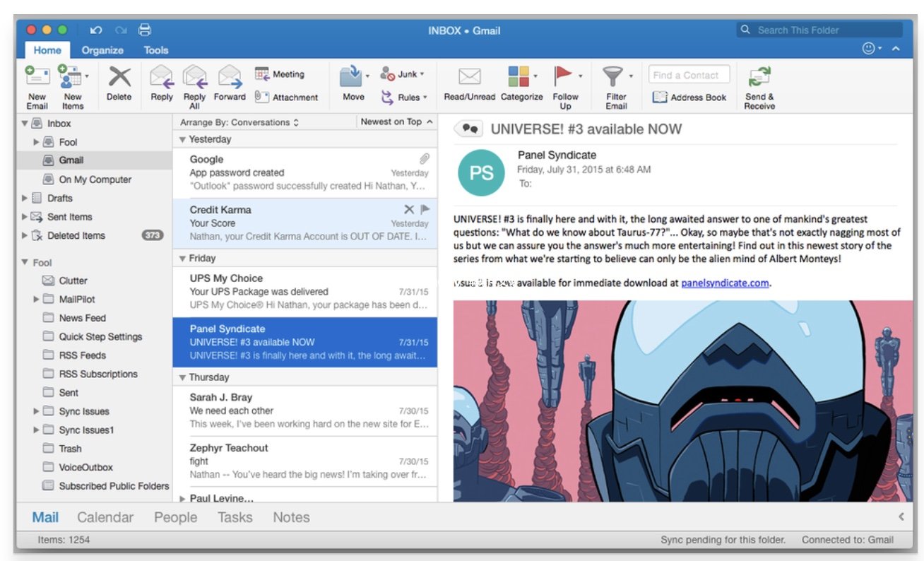Image resolution: width=924 pixels, height=561 pixels.
Task: Select the Gmail inbox folder
Action: tap(94, 160)
